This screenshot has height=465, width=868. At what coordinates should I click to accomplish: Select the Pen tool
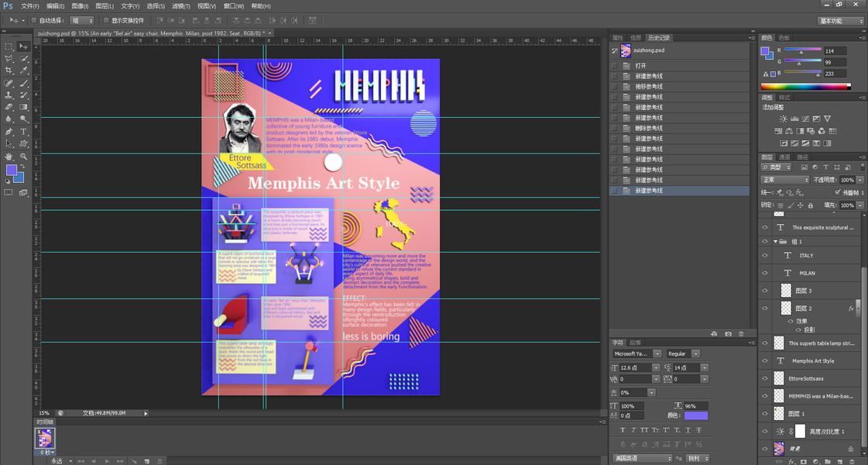(9, 131)
